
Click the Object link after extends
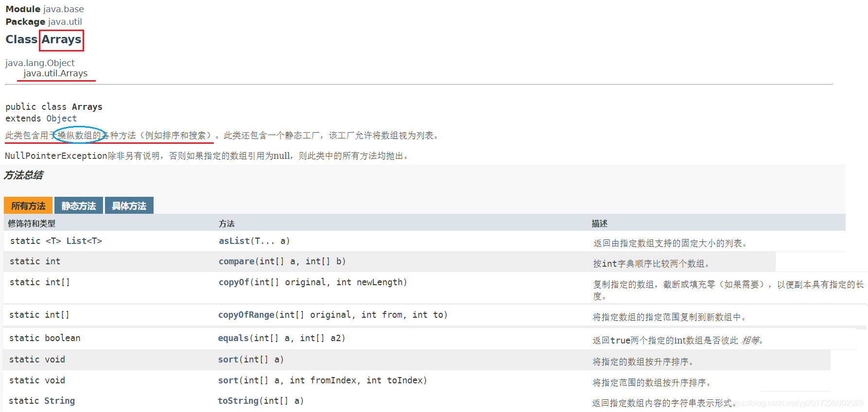click(61, 119)
